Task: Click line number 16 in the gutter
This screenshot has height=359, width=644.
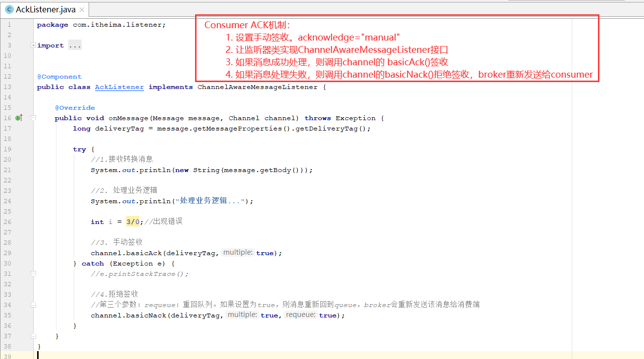Action: [7, 118]
